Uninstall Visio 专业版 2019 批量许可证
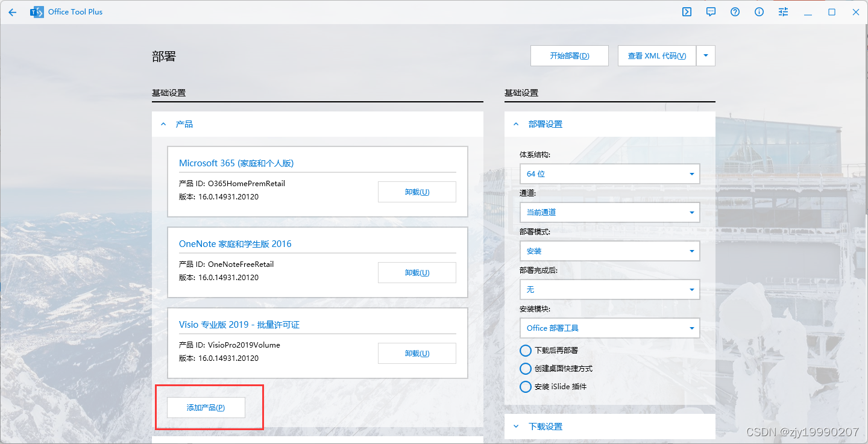The image size is (868, 444). pyautogui.click(x=417, y=353)
